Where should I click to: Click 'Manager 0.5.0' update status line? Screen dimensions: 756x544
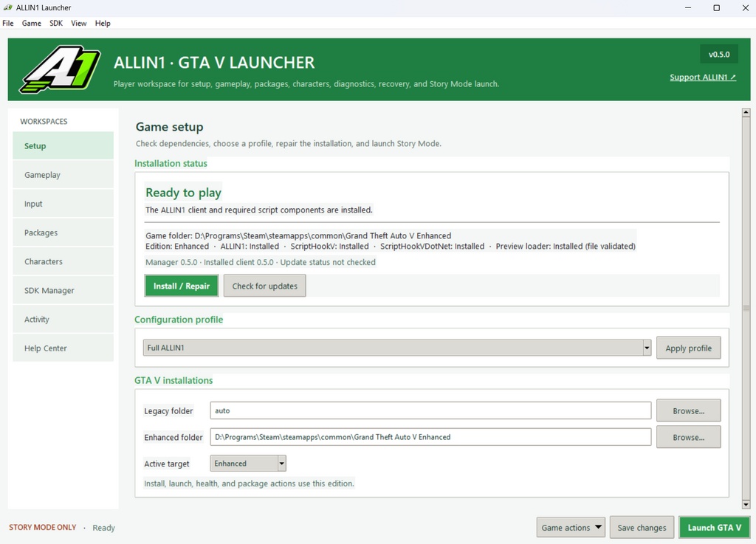click(261, 262)
